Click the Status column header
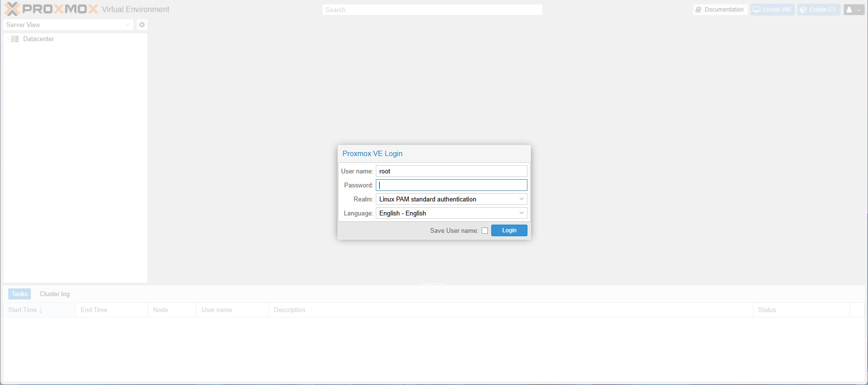The width and height of the screenshot is (868, 385). click(x=801, y=310)
